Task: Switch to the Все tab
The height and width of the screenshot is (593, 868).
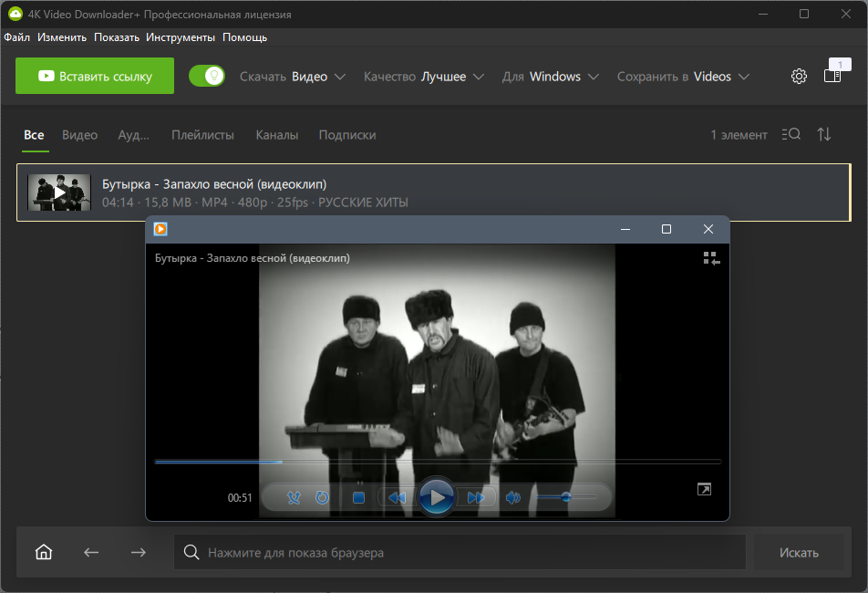Action: pyautogui.click(x=35, y=135)
